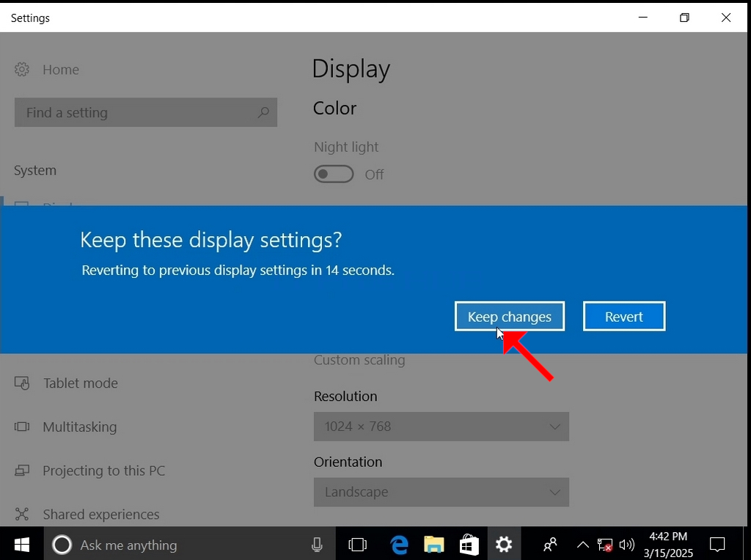The height and width of the screenshot is (560, 751).
Task: Close the Settings window
Action: tap(726, 18)
